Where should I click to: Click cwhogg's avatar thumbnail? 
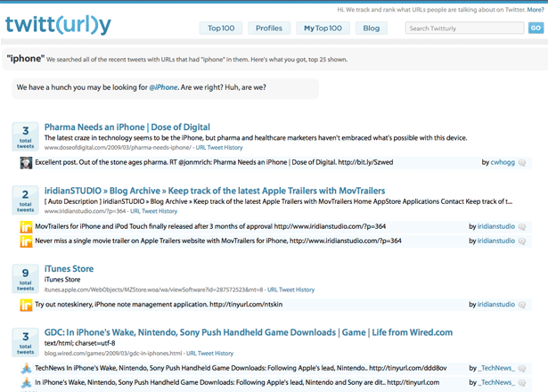(x=26, y=163)
